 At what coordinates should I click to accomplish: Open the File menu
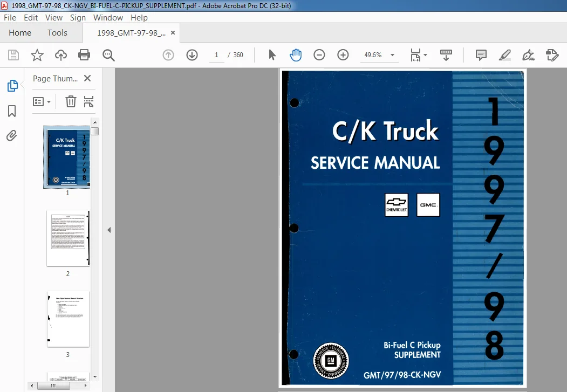pos(10,18)
